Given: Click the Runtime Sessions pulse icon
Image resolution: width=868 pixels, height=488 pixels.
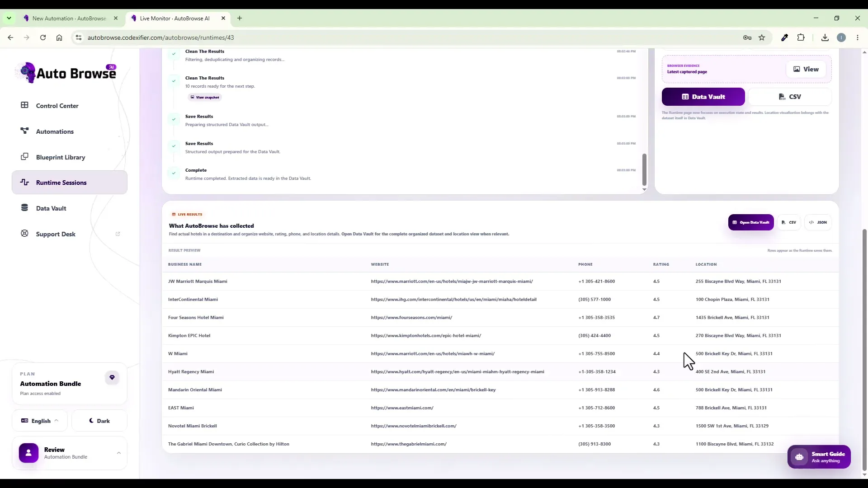Looking at the screenshot, I should point(24,182).
